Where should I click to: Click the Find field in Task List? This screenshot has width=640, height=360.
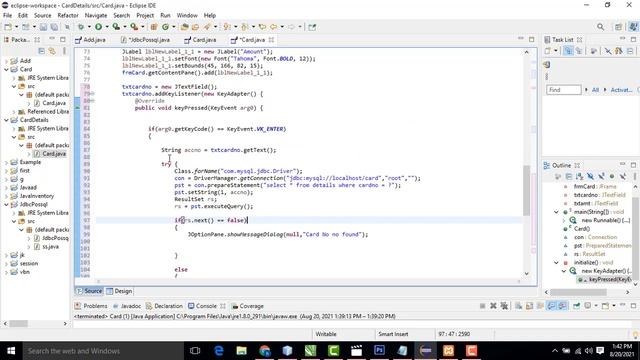tap(563, 90)
